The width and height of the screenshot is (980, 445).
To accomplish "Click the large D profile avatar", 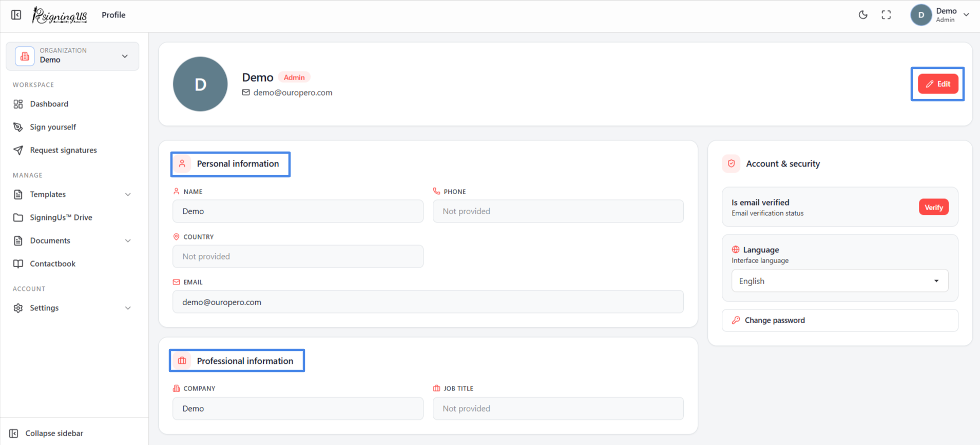I will [200, 84].
